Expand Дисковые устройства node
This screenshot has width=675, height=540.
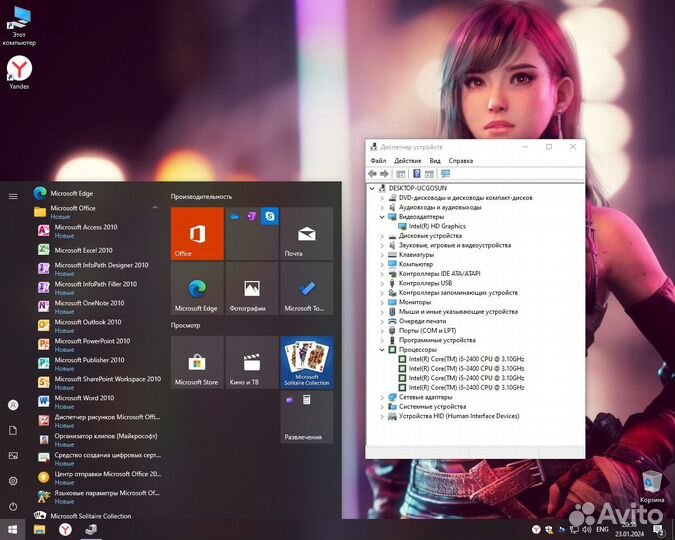point(382,236)
